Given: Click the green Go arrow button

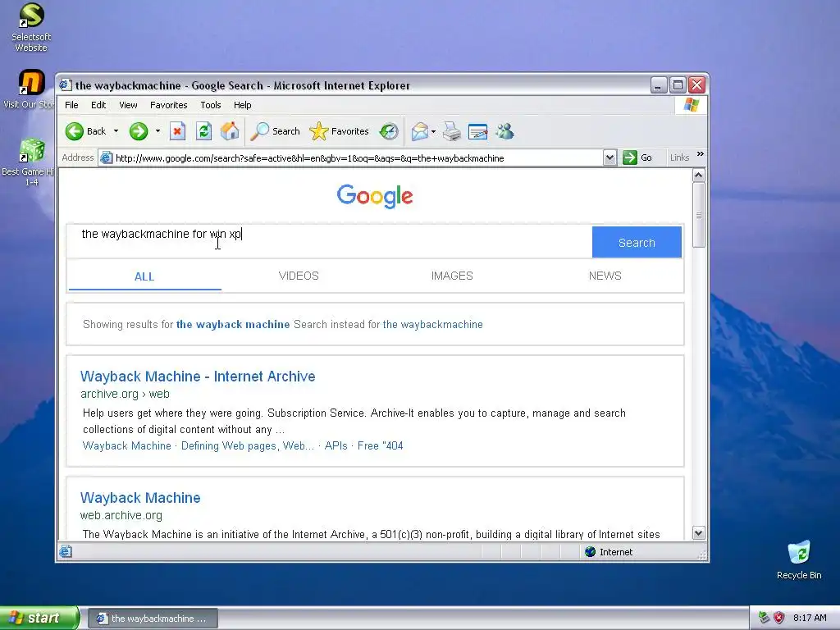Looking at the screenshot, I should [x=630, y=157].
